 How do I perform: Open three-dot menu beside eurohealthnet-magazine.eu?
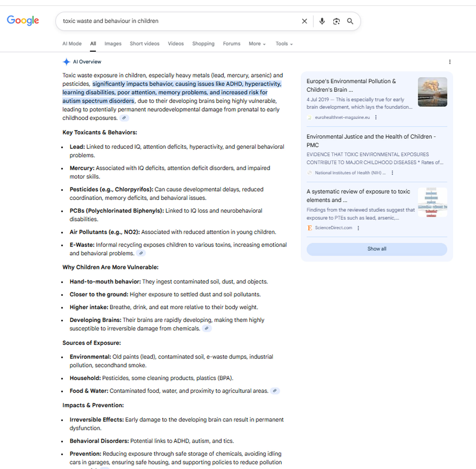(x=376, y=117)
